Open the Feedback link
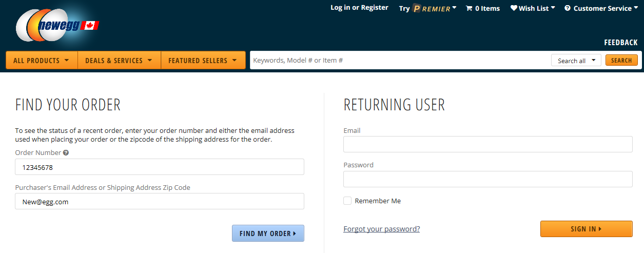Viewport: 644px width, 253px height. coord(621,43)
